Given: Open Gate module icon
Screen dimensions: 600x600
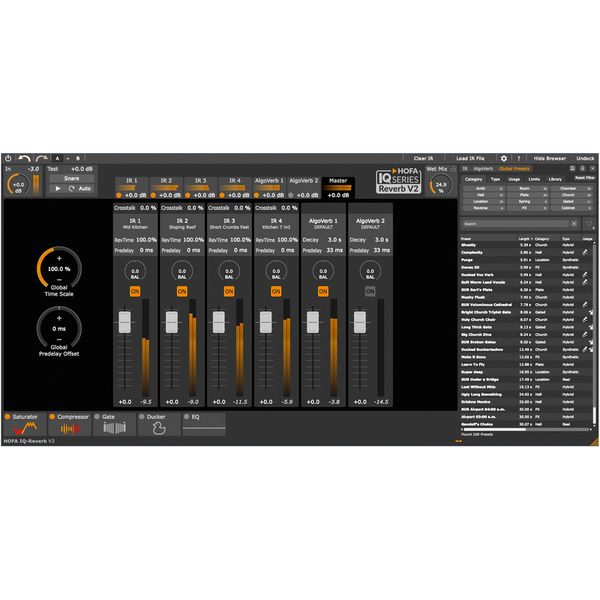Looking at the screenshot, I should (114, 428).
